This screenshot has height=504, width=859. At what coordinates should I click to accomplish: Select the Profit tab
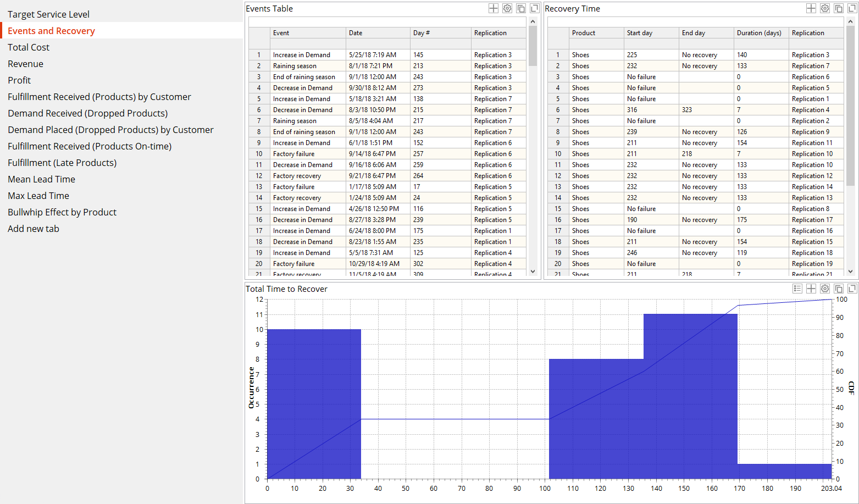point(19,80)
